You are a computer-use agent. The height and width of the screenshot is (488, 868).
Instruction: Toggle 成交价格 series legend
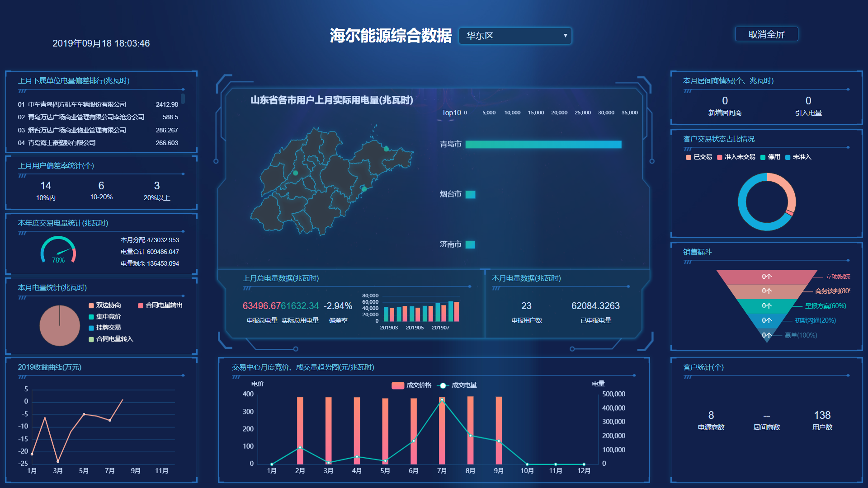(x=411, y=385)
